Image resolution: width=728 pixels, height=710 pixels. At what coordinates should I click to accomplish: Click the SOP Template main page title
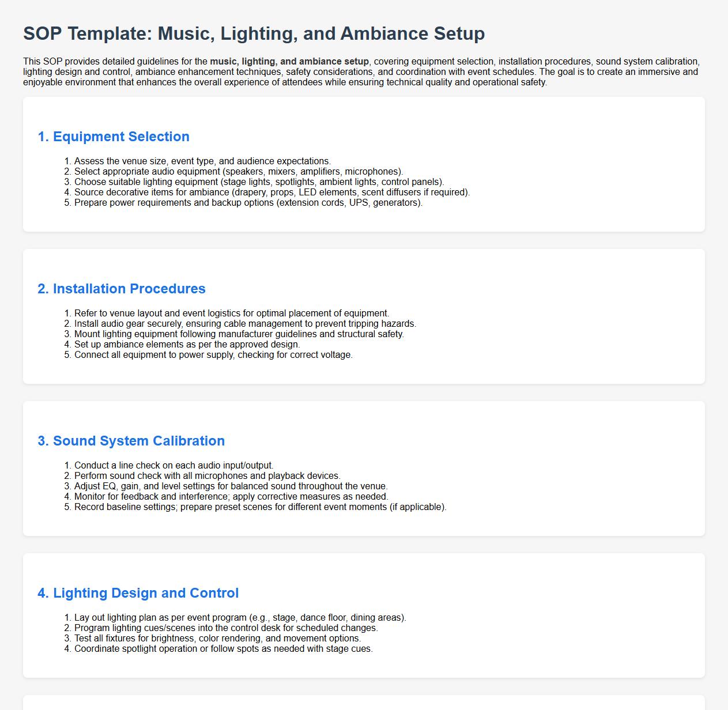coord(254,33)
